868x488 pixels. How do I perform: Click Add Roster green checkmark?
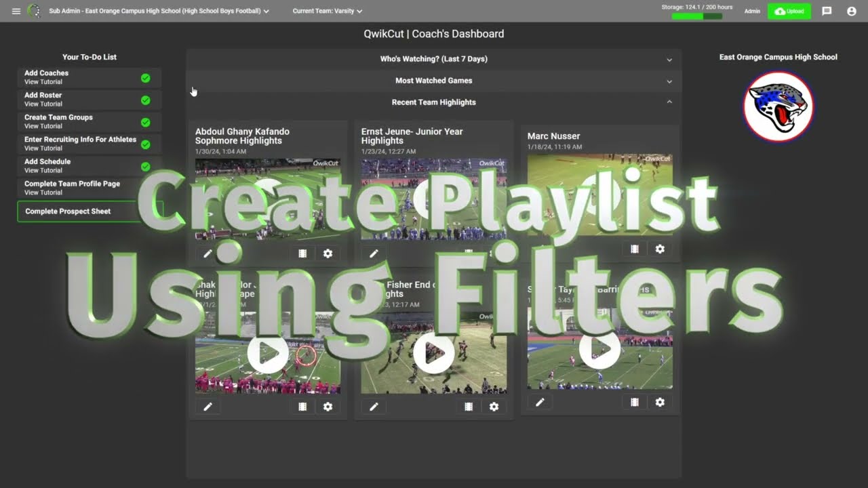tap(145, 100)
